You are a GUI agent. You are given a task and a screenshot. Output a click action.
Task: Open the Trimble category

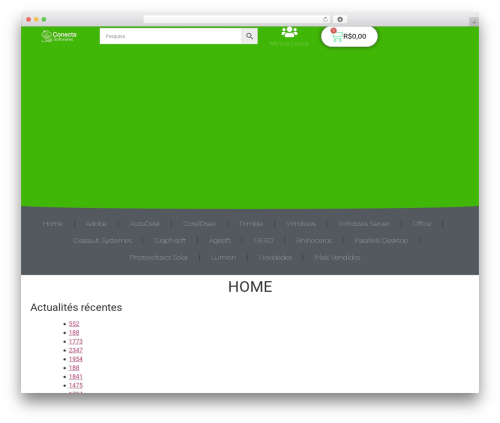[251, 224]
